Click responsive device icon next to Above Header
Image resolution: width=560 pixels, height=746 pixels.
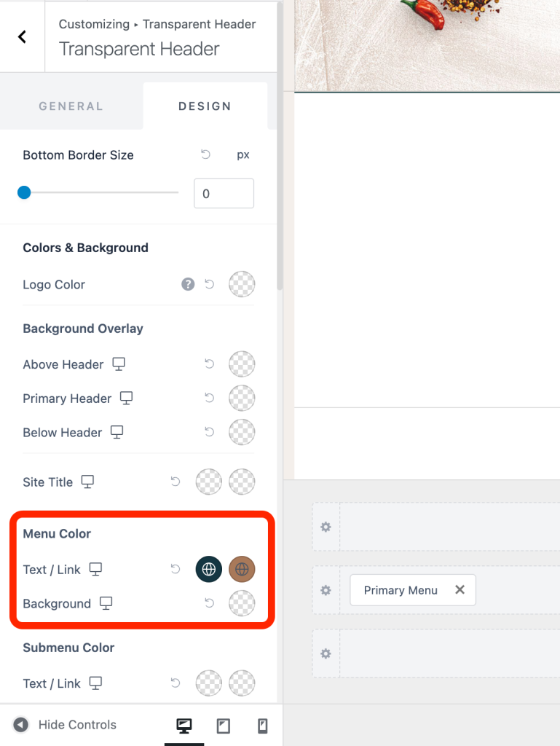point(119,364)
